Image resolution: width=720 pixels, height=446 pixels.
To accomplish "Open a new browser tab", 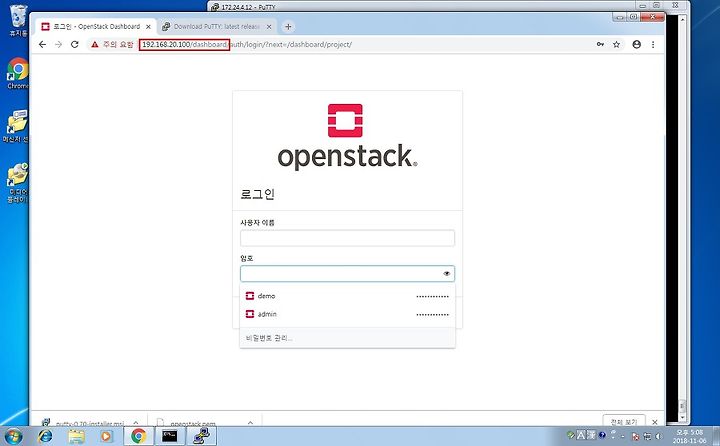I will 288,27.
